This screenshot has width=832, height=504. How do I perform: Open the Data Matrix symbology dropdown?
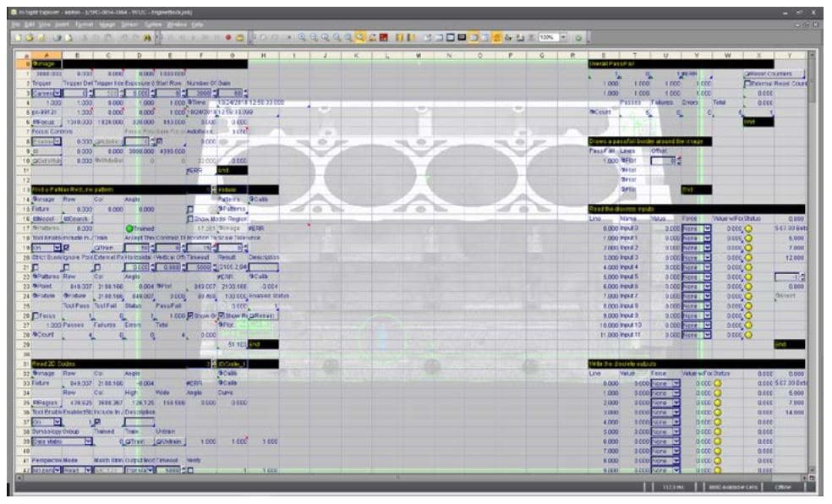click(x=87, y=441)
